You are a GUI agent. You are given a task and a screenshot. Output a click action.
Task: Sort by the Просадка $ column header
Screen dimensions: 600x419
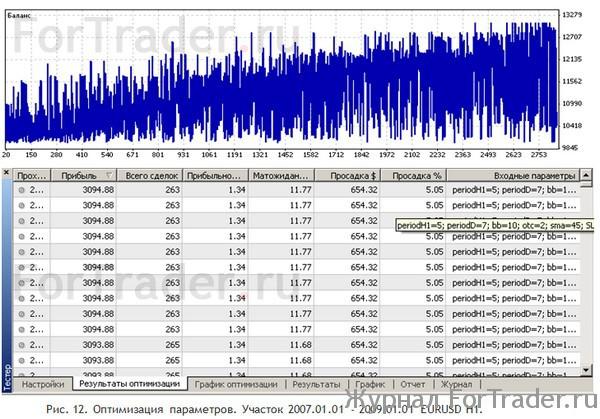click(347, 176)
